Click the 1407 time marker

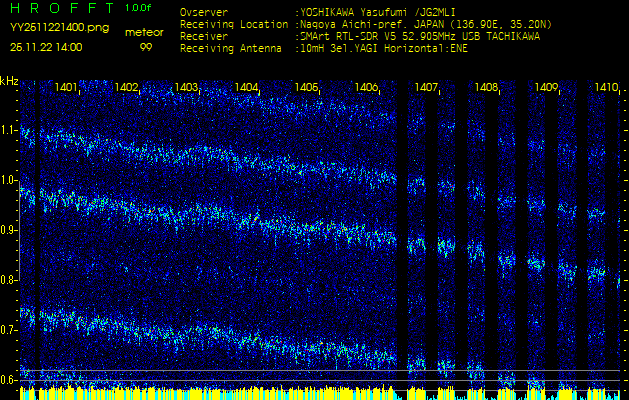(x=427, y=88)
